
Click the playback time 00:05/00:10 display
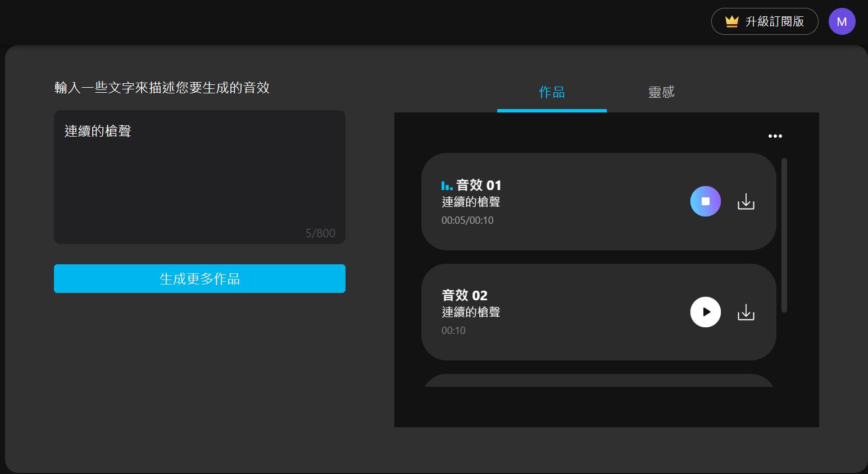(x=467, y=220)
